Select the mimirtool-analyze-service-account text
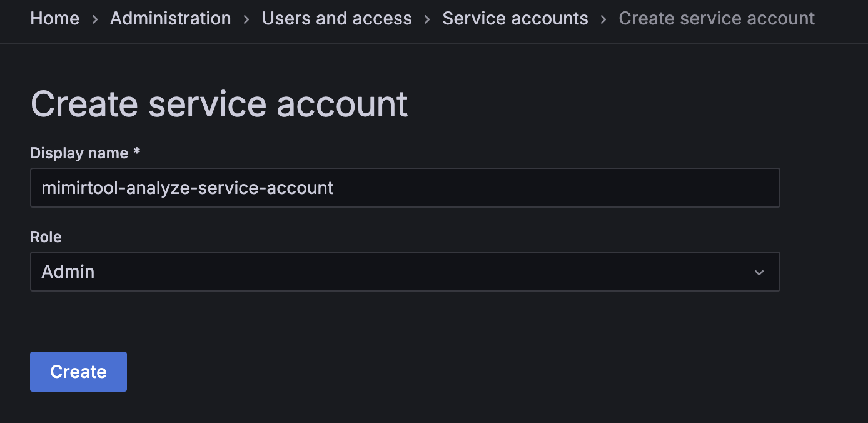This screenshot has height=423, width=868. click(x=186, y=187)
